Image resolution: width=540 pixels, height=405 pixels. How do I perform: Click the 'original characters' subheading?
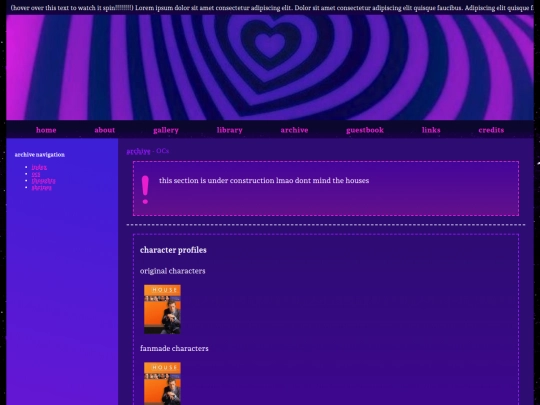point(173,271)
